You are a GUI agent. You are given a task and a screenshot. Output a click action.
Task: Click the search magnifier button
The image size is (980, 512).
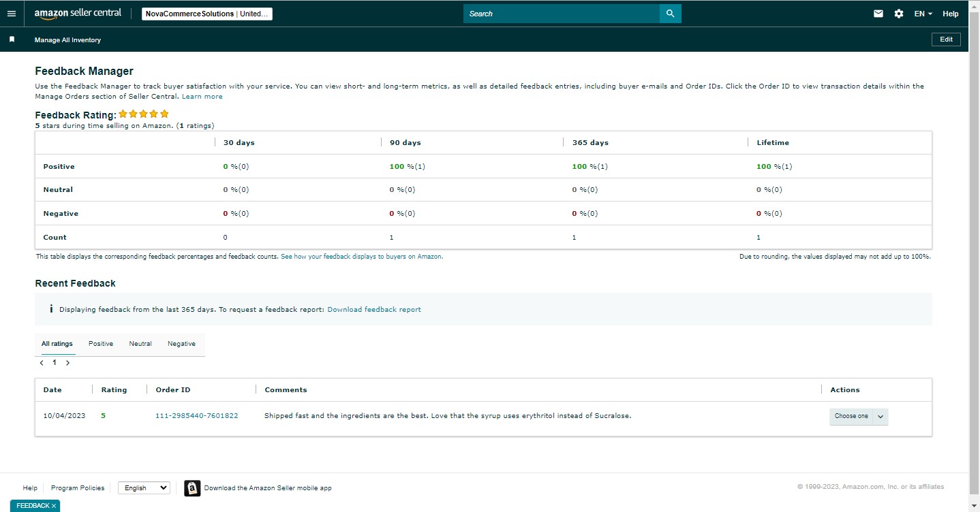(670, 14)
